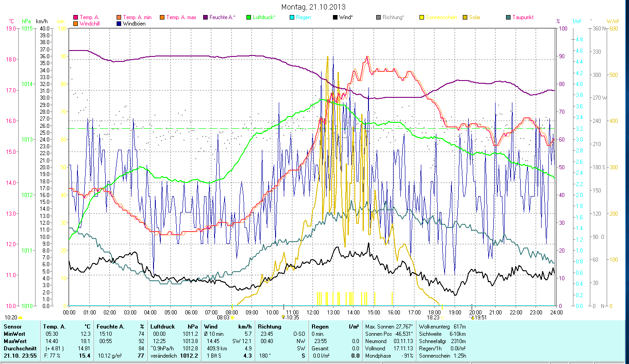Click the sunset marker at 18:23
This screenshot has height=364, width=629.
(x=442, y=318)
